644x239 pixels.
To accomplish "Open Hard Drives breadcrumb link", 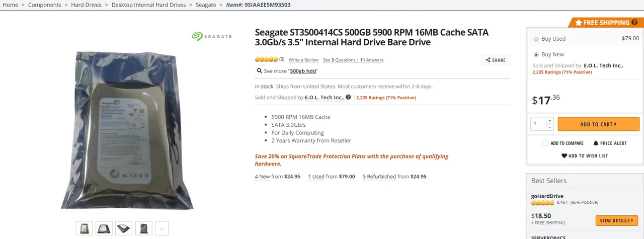I will [86, 5].
